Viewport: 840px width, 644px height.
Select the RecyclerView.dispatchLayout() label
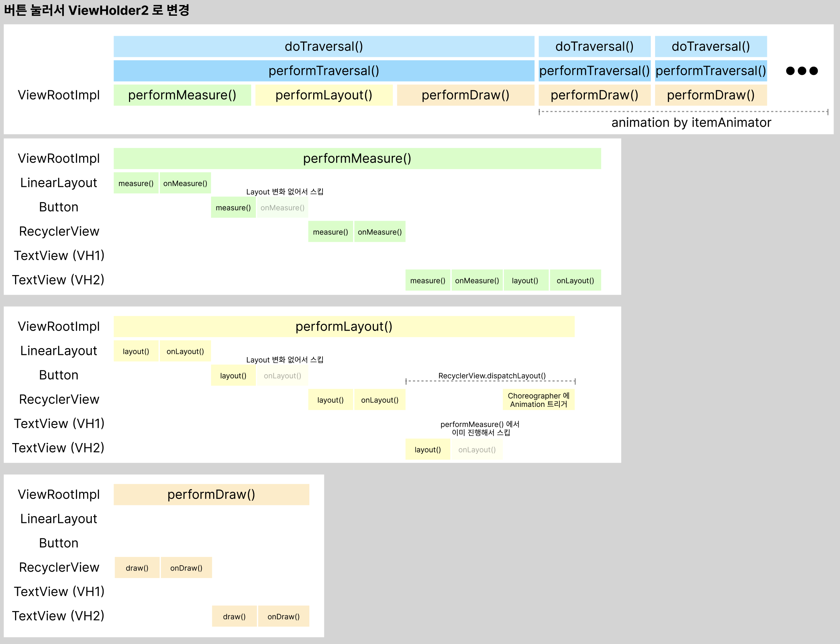coord(492,376)
